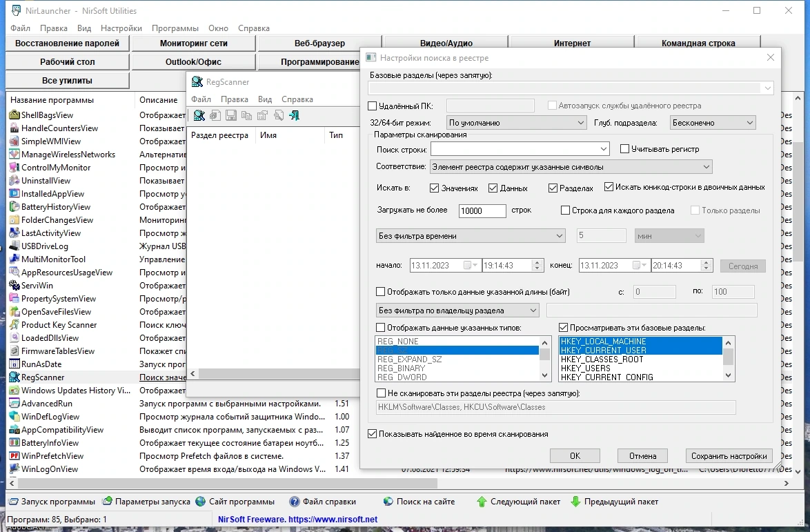This screenshot has width=810, height=532.
Task: Enable Отображать данные указанных типов checkbox
Action: (x=381, y=328)
